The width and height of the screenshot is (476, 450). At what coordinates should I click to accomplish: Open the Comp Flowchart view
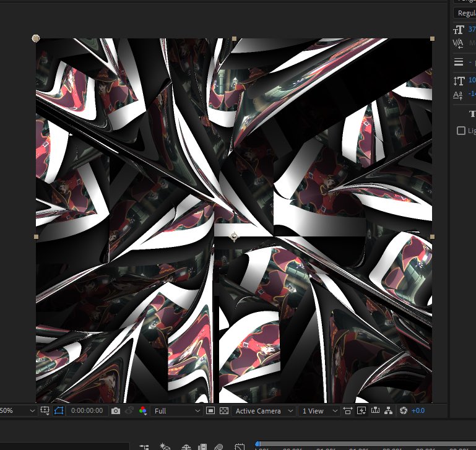click(388, 411)
